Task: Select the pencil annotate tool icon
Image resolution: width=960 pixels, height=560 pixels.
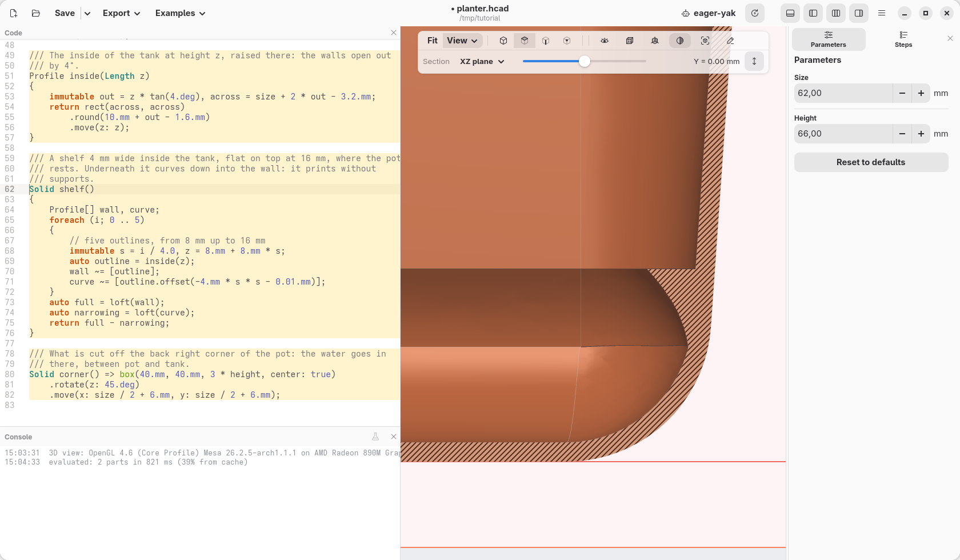Action: [x=730, y=41]
